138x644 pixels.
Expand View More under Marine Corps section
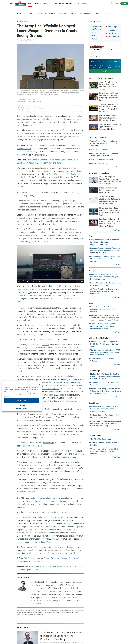117,397
